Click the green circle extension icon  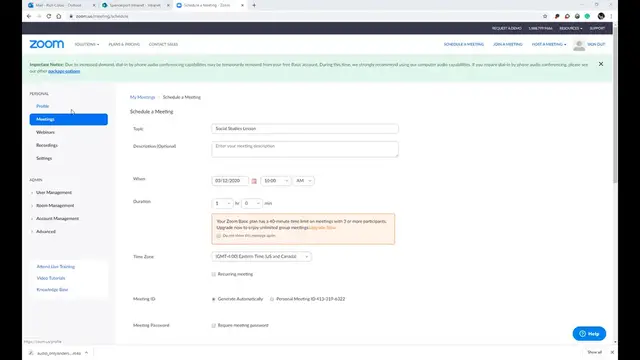(587, 16)
